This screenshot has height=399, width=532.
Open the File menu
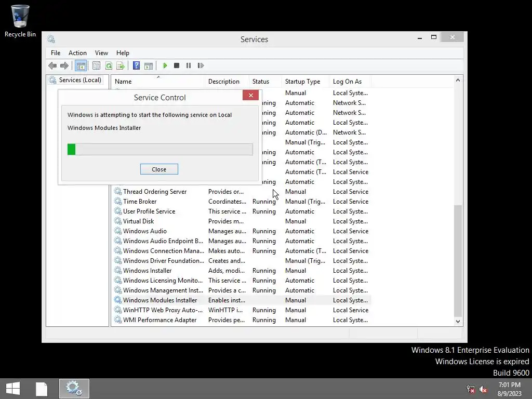tap(56, 53)
